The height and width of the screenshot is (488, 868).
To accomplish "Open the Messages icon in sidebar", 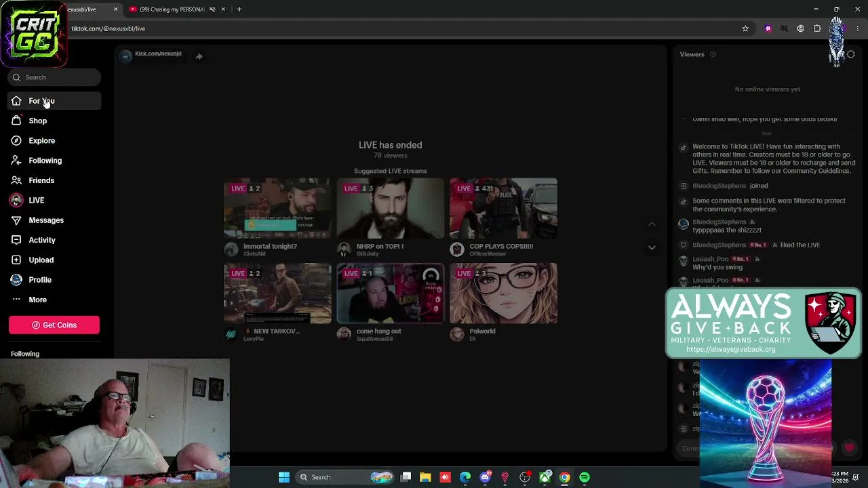I will tap(16, 220).
